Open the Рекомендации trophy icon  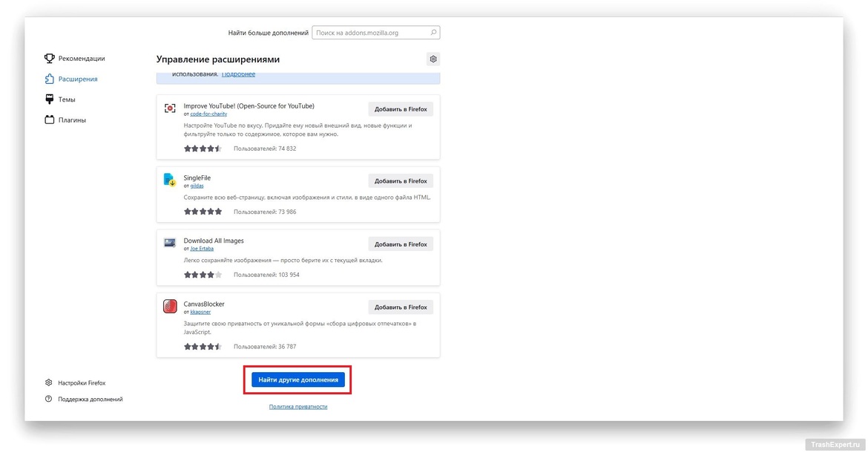49,58
